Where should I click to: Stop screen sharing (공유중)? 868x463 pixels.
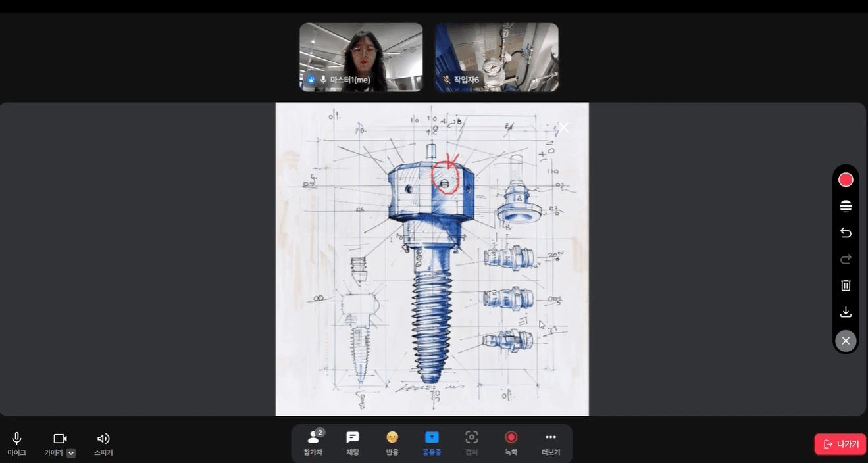pyautogui.click(x=432, y=443)
